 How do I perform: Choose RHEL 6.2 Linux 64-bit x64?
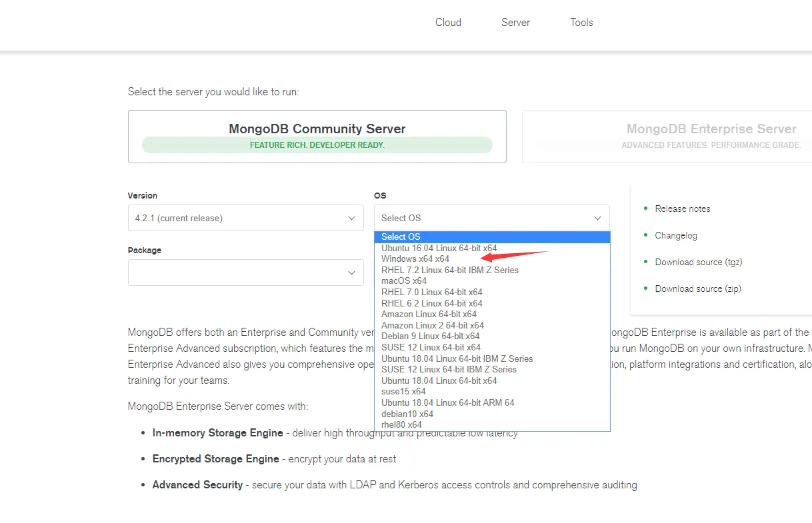tap(492, 303)
